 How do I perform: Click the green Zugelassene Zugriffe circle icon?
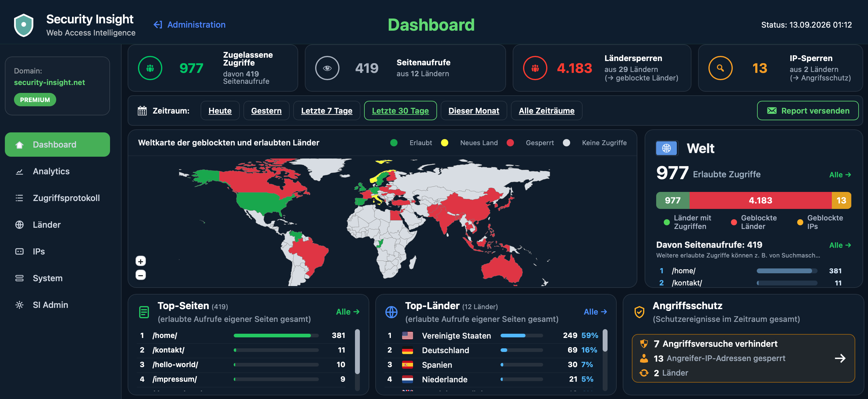click(x=150, y=68)
